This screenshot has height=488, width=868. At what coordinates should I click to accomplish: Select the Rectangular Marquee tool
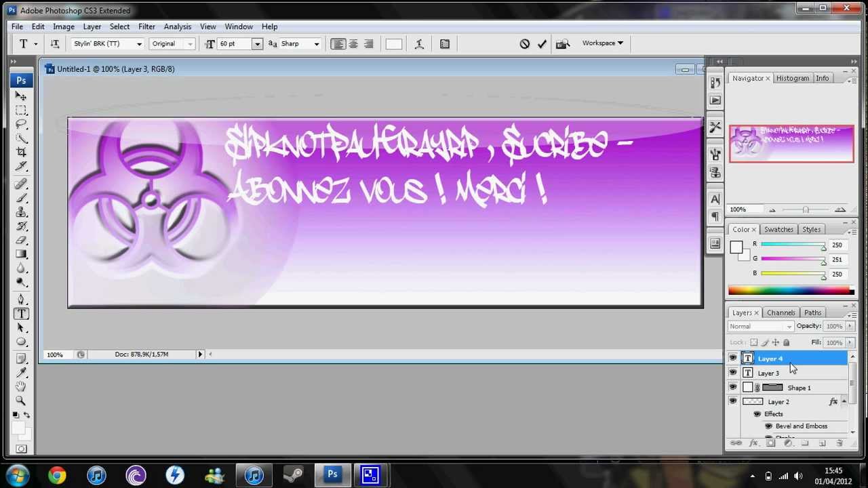21,110
